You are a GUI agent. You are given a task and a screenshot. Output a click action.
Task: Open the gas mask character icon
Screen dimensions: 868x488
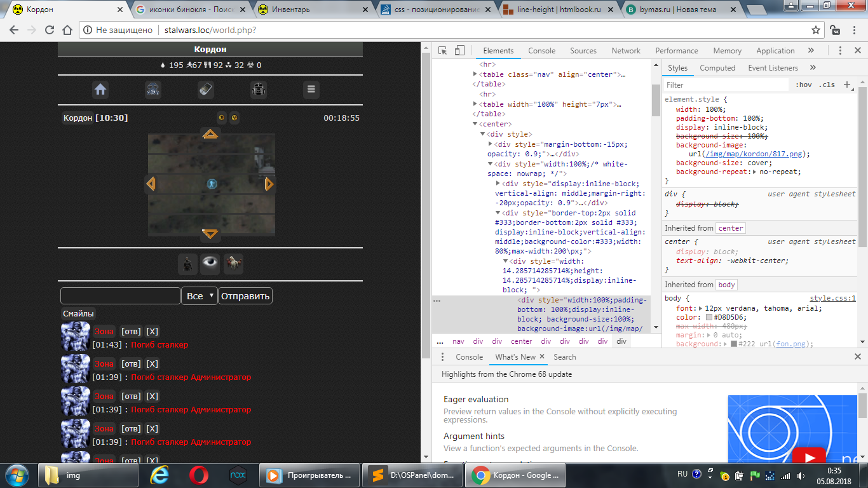(153, 90)
